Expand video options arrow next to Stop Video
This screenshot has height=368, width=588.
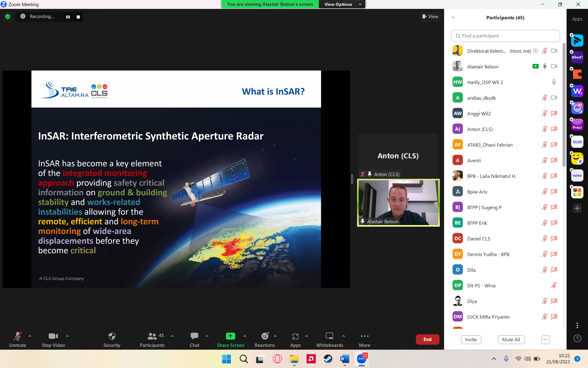point(67,336)
